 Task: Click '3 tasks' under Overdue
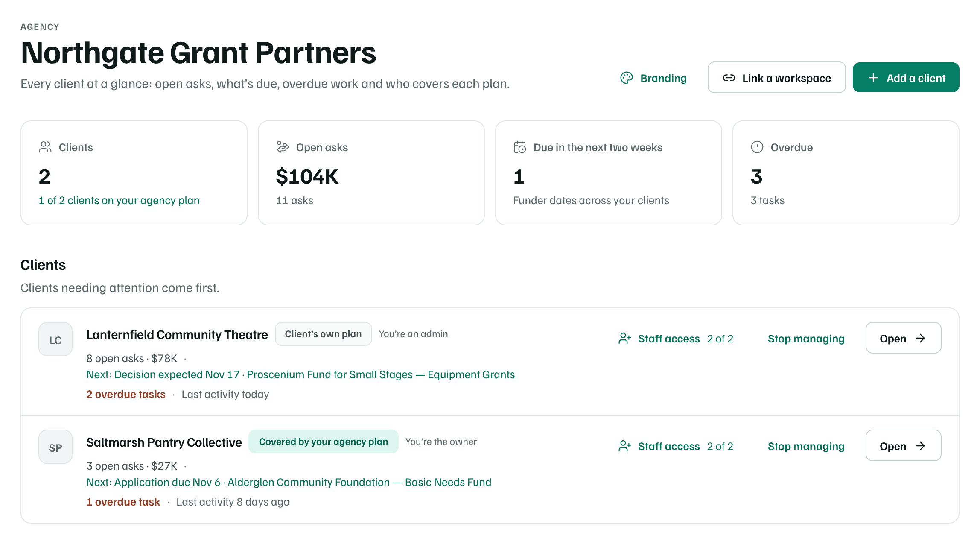767,200
